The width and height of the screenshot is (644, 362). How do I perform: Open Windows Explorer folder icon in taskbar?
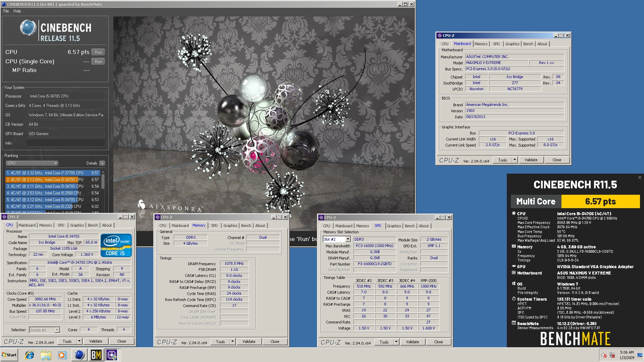point(46,355)
